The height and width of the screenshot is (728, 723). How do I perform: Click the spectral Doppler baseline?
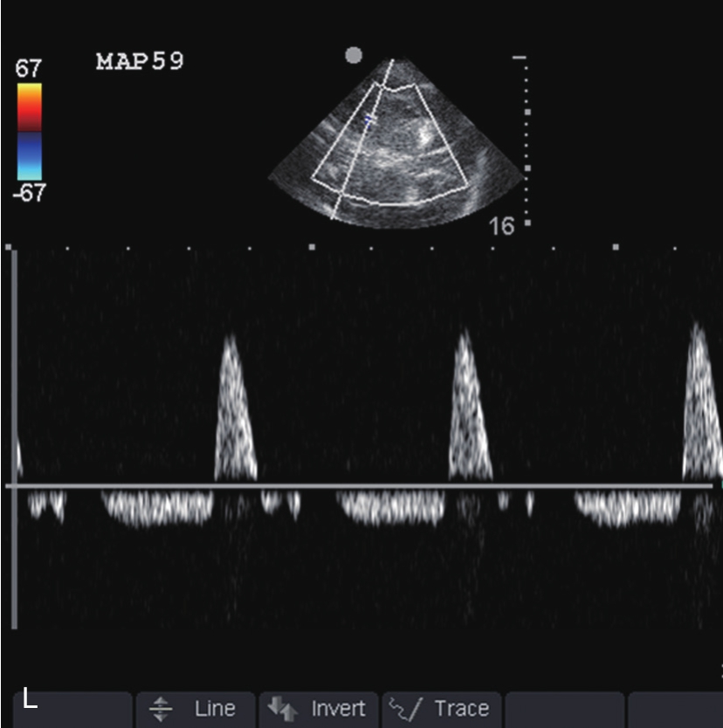pos(359,485)
